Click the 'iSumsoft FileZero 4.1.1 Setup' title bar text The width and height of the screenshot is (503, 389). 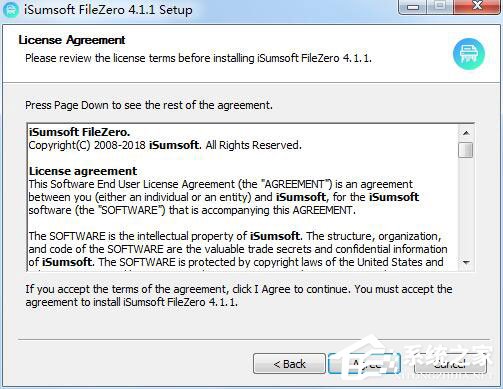[x=108, y=10]
